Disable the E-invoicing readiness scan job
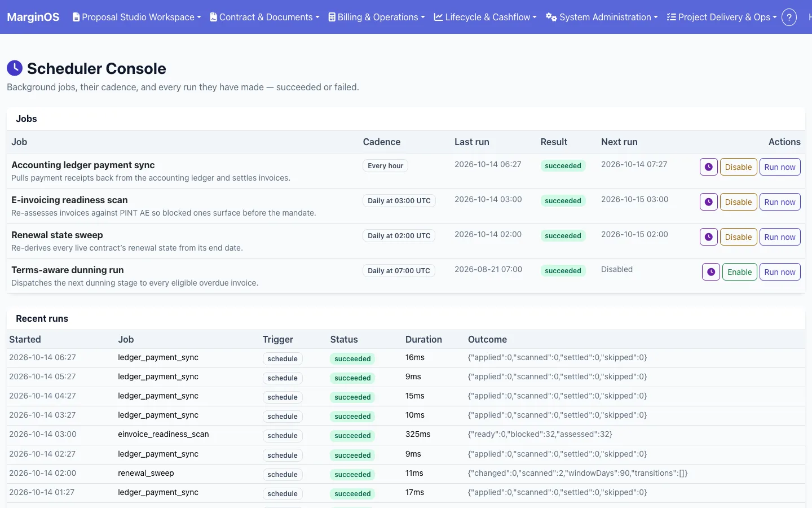The width and height of the screenshot is (812, 508). point(738,202)
